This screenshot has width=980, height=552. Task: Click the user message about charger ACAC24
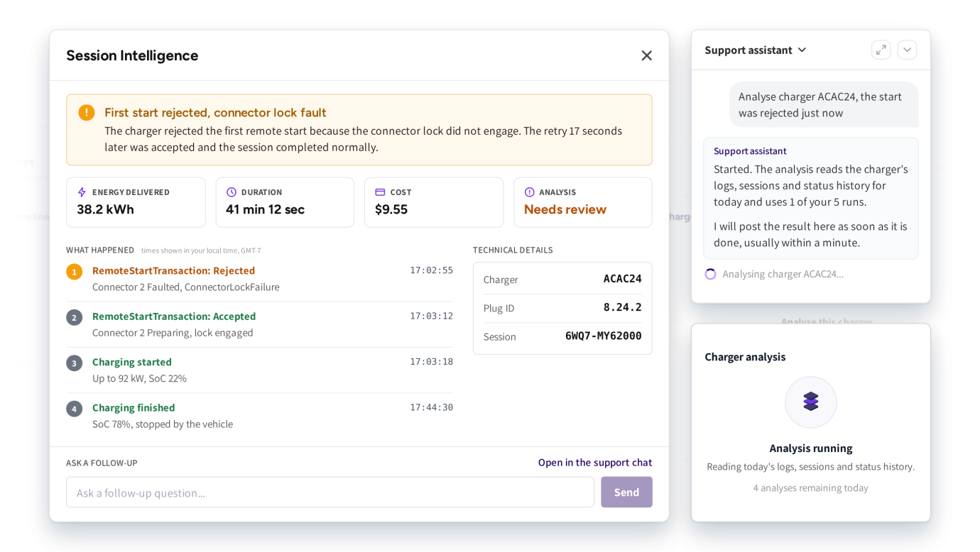[824, 104]
